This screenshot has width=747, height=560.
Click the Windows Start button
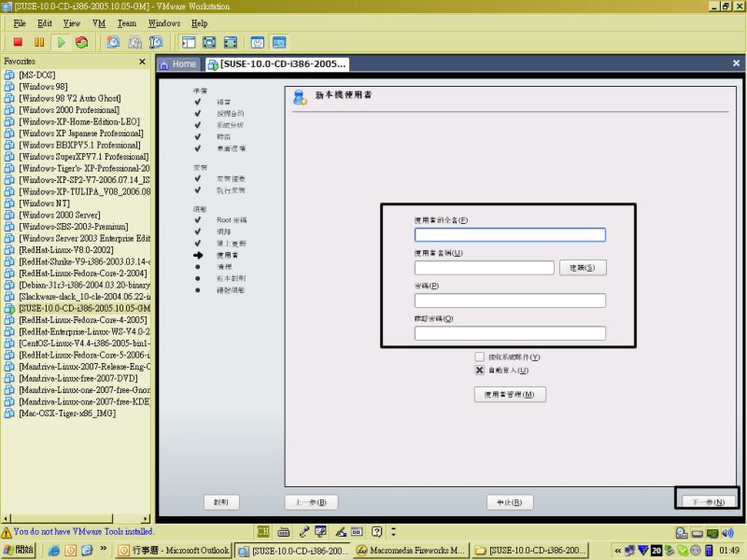[x=19, y=550]
